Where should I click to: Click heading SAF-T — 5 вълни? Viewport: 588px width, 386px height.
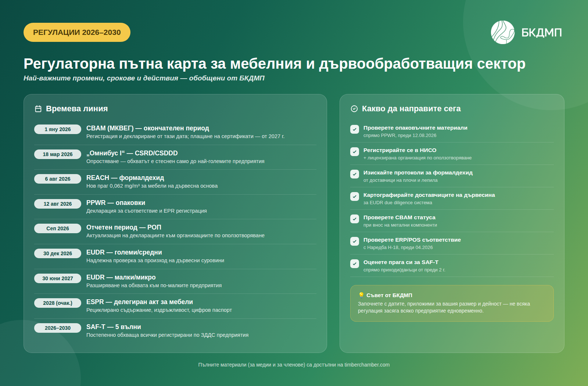[x=114, y=327]
